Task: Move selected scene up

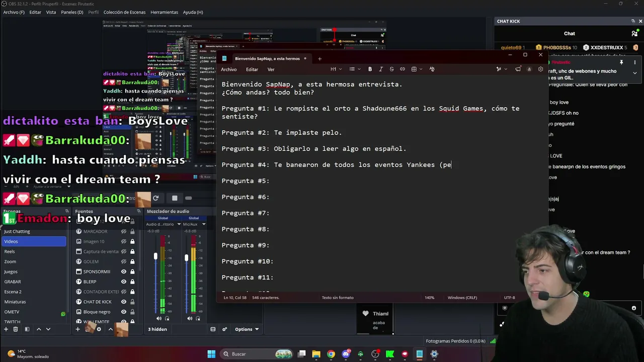Action: click(38, 329)
